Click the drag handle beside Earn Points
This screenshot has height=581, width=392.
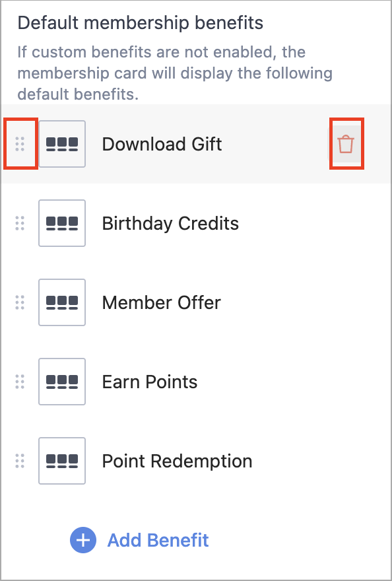[x=20, y=382]
